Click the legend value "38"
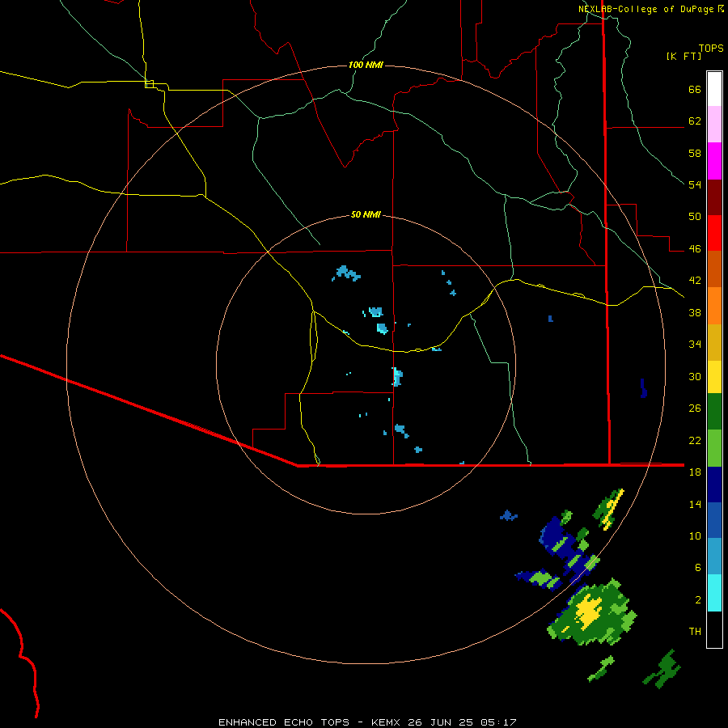The height and width of the screenshot is (728, 728). [695, 312]
